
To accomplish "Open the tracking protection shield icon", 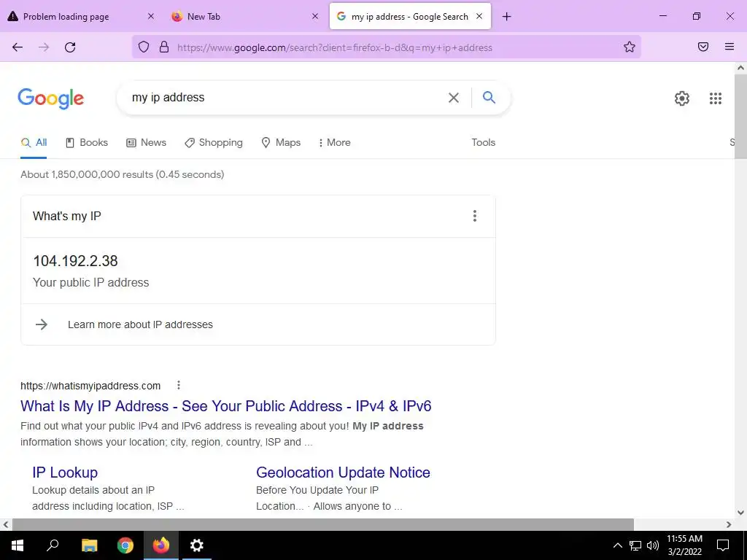I will tap(144, 47).
